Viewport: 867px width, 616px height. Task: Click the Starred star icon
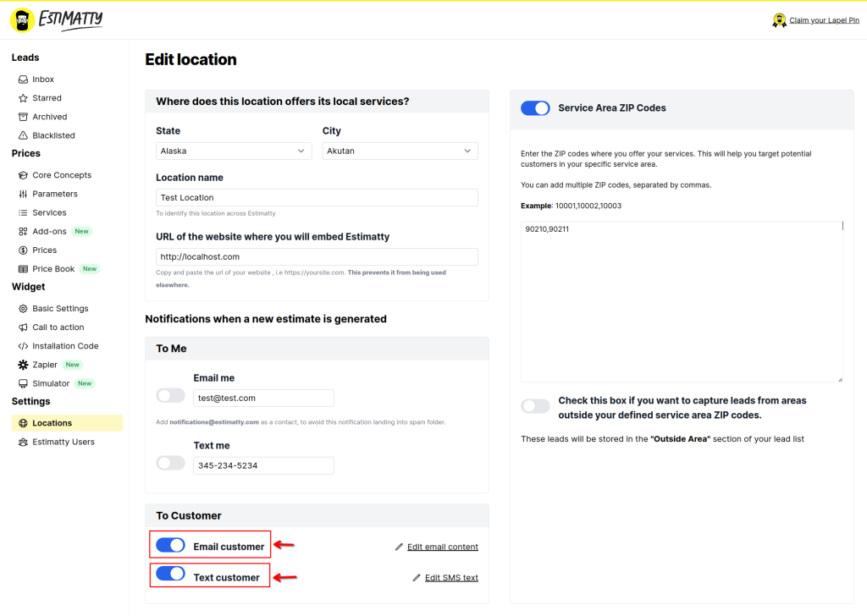pyautogui.click(x=23, y=98)
